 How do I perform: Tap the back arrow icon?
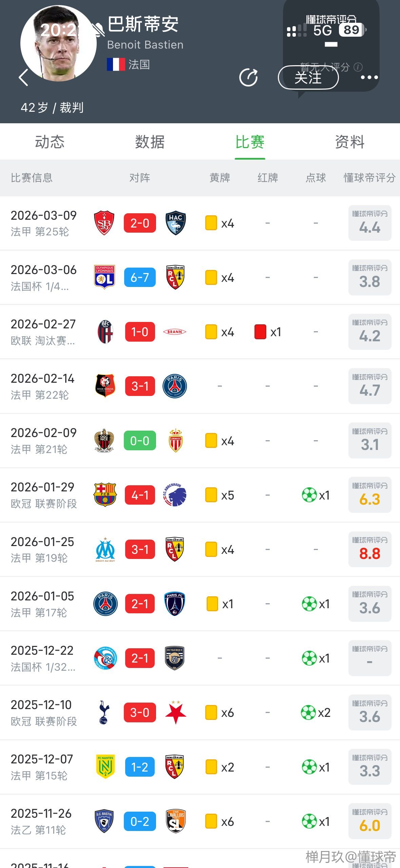tap(23, 77)
